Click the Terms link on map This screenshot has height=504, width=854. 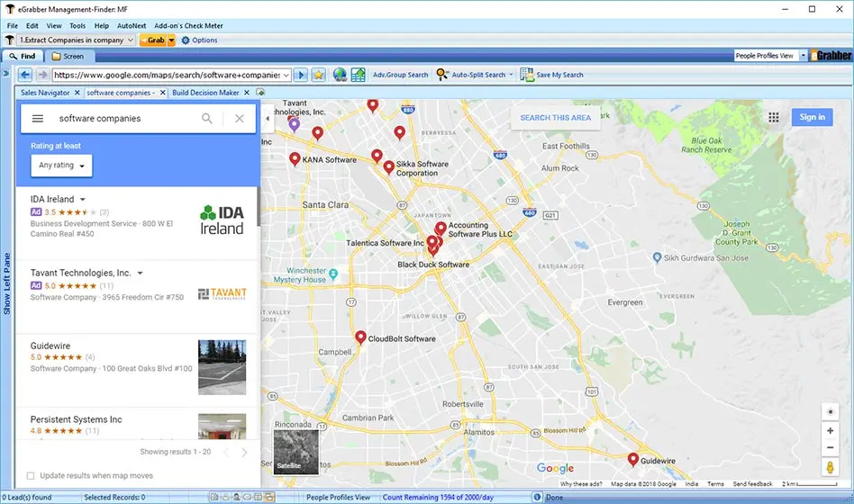pyautogui.click(x=715, y=484)
